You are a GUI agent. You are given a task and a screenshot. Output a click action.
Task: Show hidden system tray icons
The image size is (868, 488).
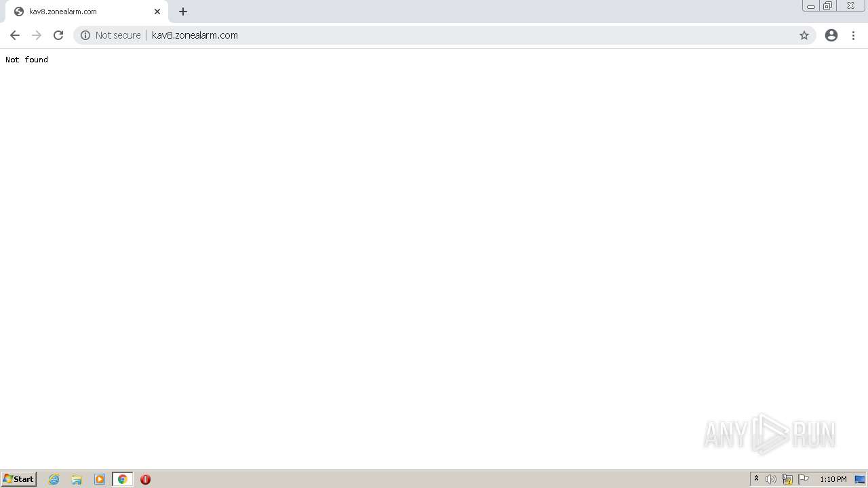pos(757,479)
